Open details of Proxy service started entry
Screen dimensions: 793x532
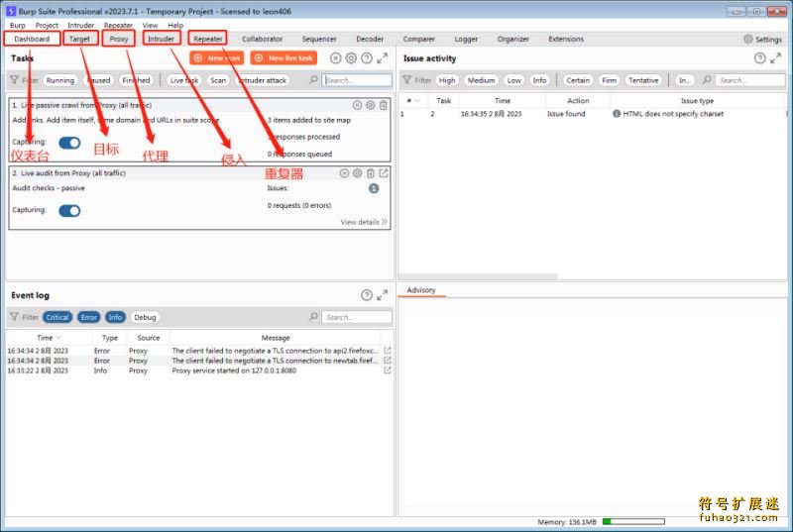388,371
